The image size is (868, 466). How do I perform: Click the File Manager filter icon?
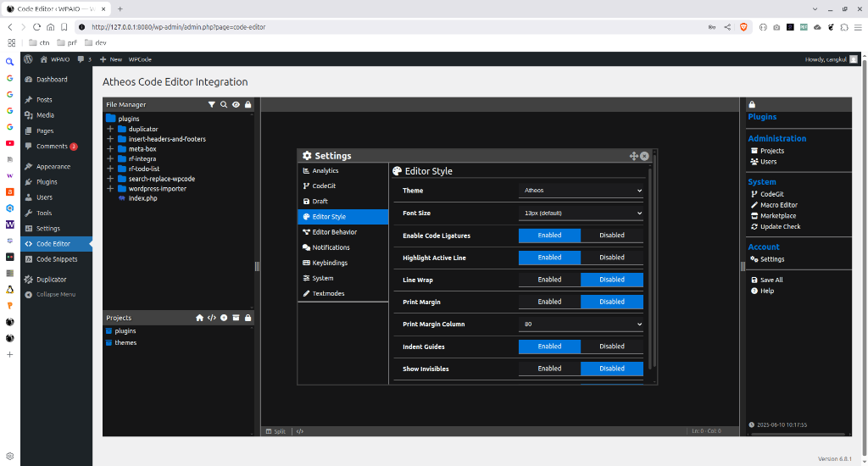(211, 104)
